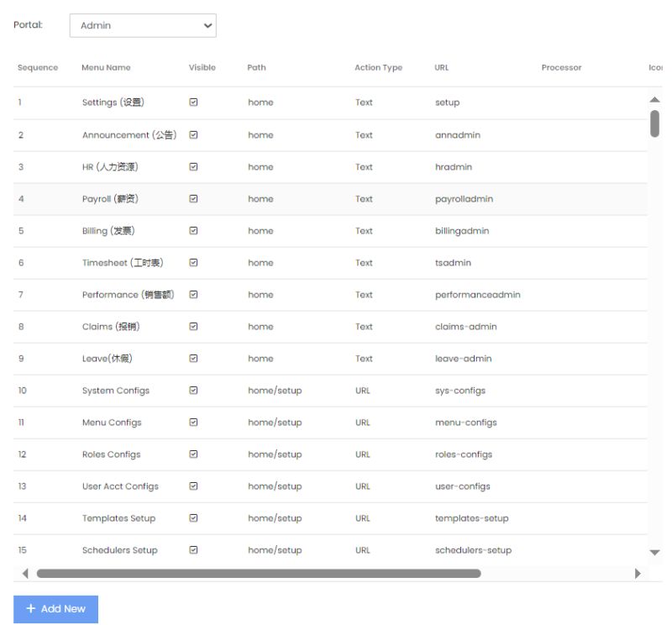Uncheck Visible for Settings (设置)
The height and width of the screenshot is (625, 672).
(x=195, y=102)
